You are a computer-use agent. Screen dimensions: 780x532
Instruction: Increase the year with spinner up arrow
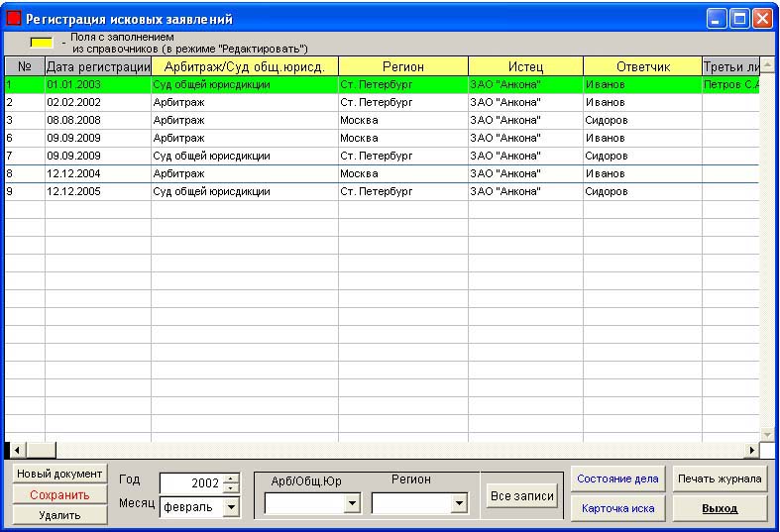[230, 479]
